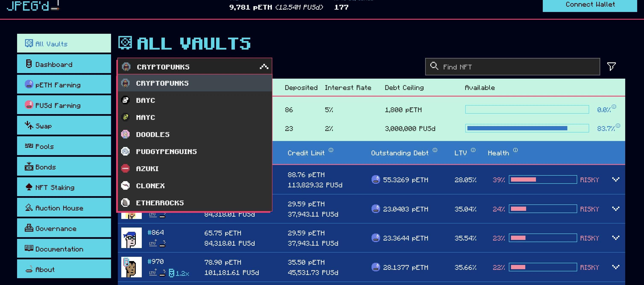Click info icon next to 0.0%
The height and width of the screenshot is (285, 644).
pyautogui.click(x=614, y=106)
